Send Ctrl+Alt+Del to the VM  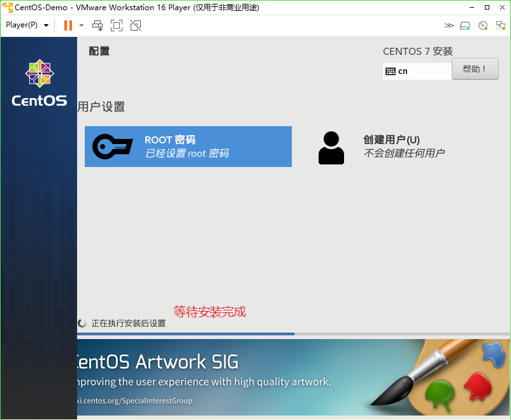click(97, 25)
